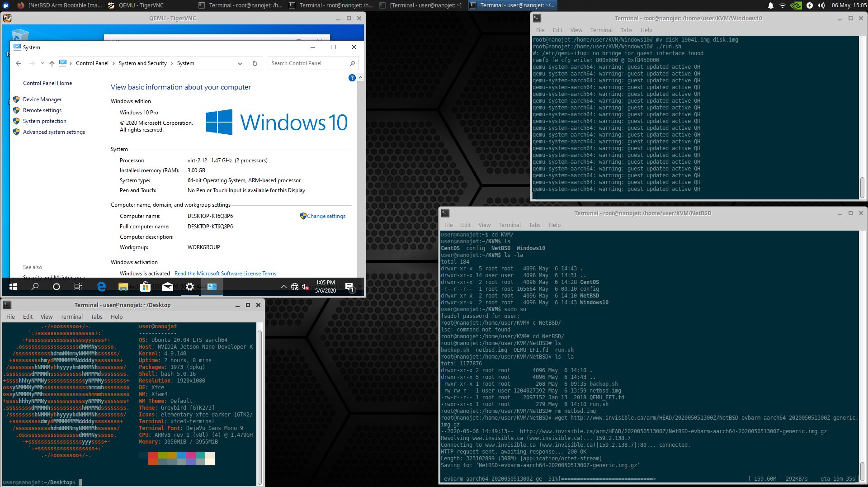The height and width of the screenshot is (487, 868).
Task: Click the Change settings link
Action: coord(326,216)
